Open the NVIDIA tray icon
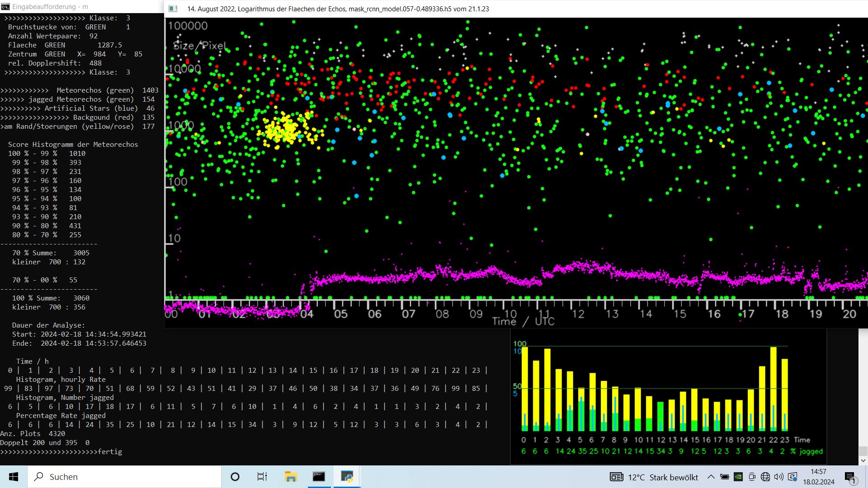The image size is (868, 488). [738, 477]
